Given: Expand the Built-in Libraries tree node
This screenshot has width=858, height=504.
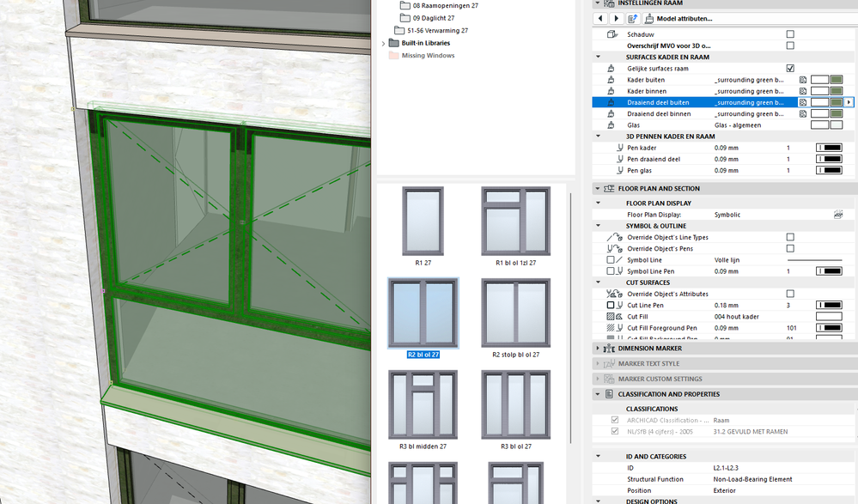Looking at the screenshot, I should (383, 43).
